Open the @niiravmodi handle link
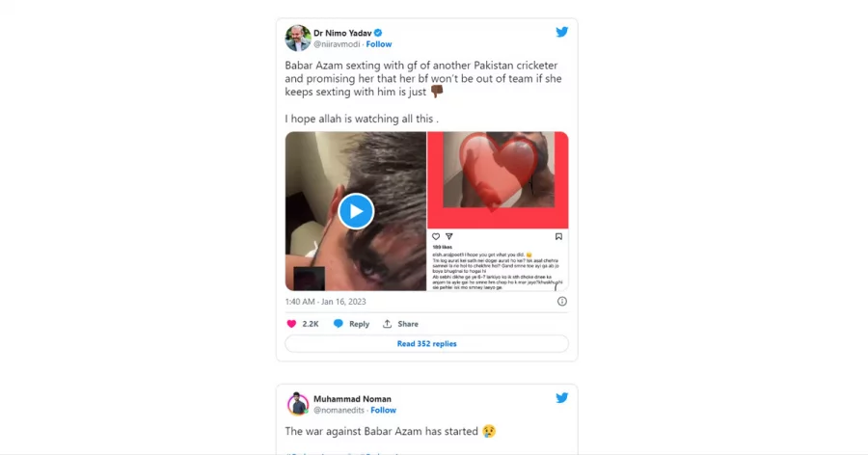Screen dimensions: 868x455 [337, 44]
